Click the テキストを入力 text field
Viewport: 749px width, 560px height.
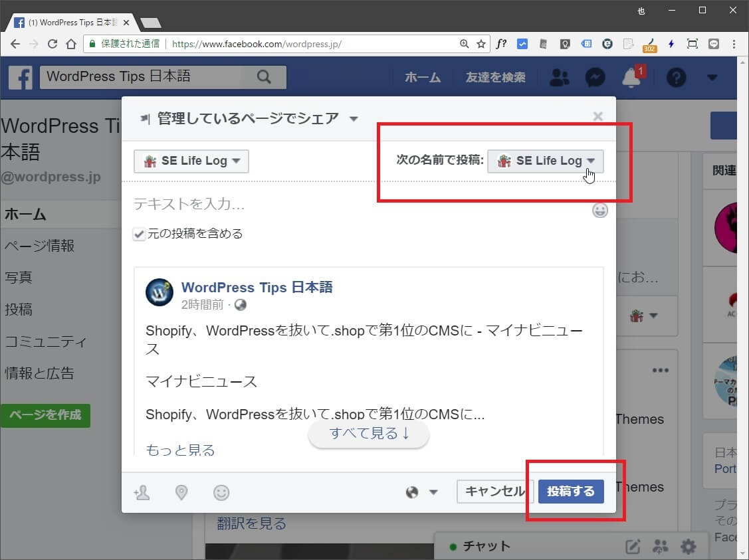tap(359, 205)
